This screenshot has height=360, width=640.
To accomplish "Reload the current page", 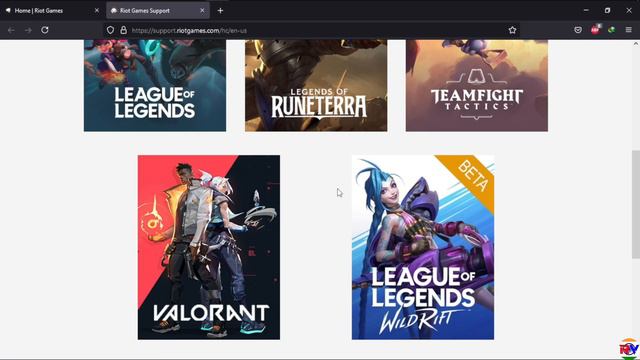I will (x=45, y=30).
